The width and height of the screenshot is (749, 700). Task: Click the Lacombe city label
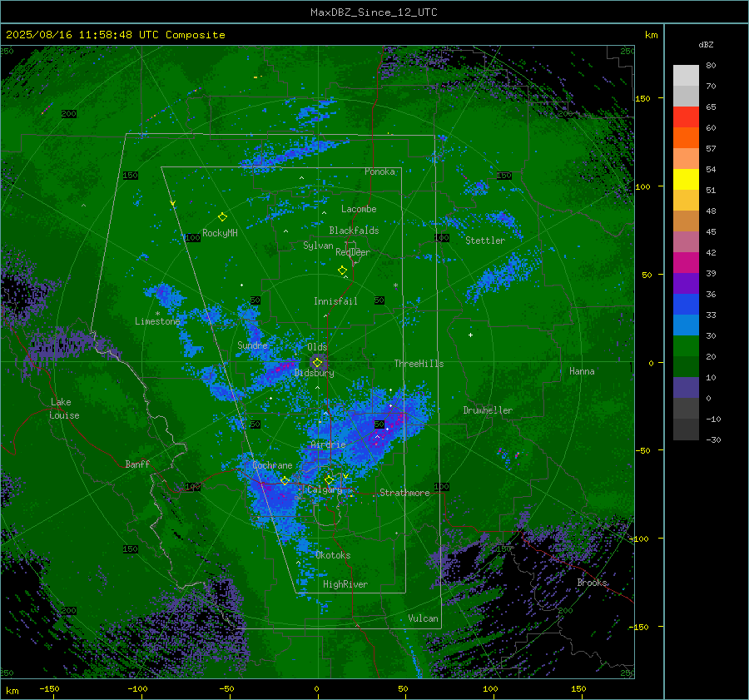[359, 209]
